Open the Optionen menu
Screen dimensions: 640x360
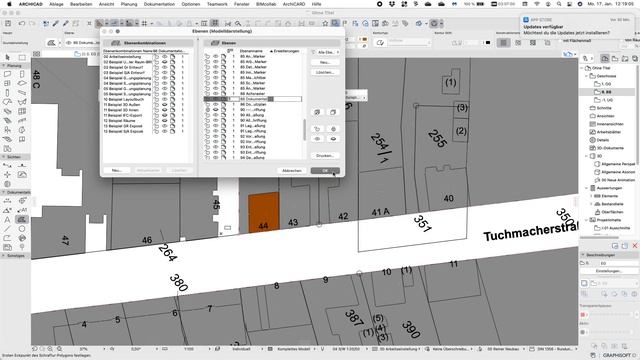191,4
